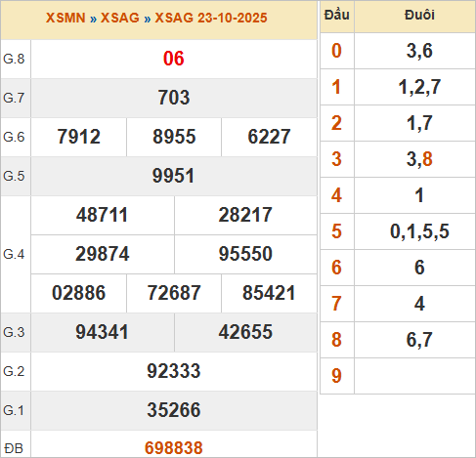Click head digit 3 in Đầu column
476x458 pixels.
tap(336, 159)
